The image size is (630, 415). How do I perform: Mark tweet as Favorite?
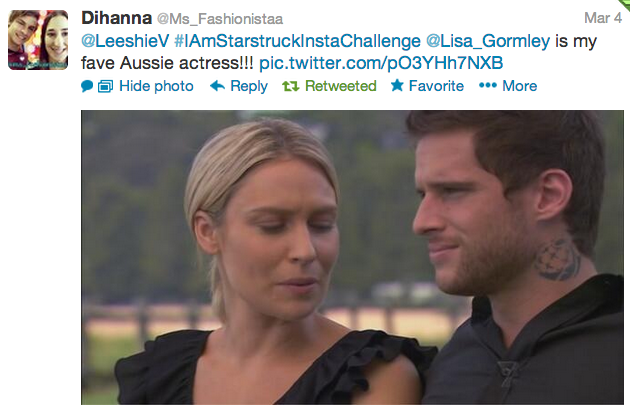point(436,86)
